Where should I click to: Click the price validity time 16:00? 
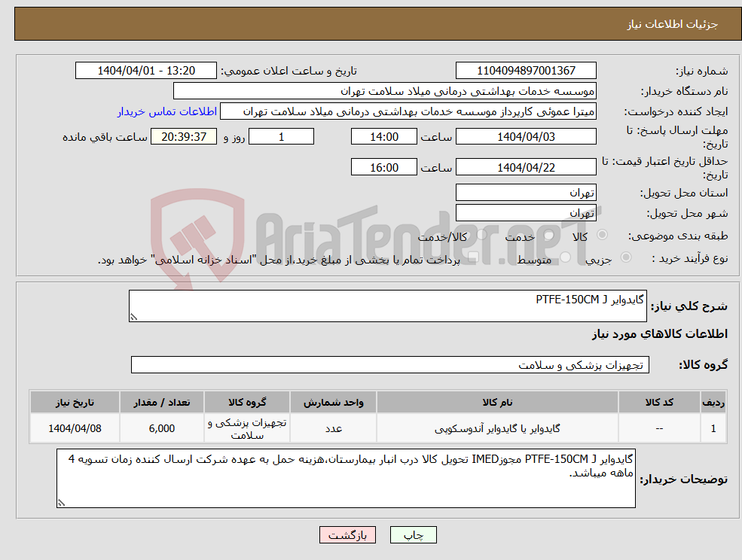point(383,167)
